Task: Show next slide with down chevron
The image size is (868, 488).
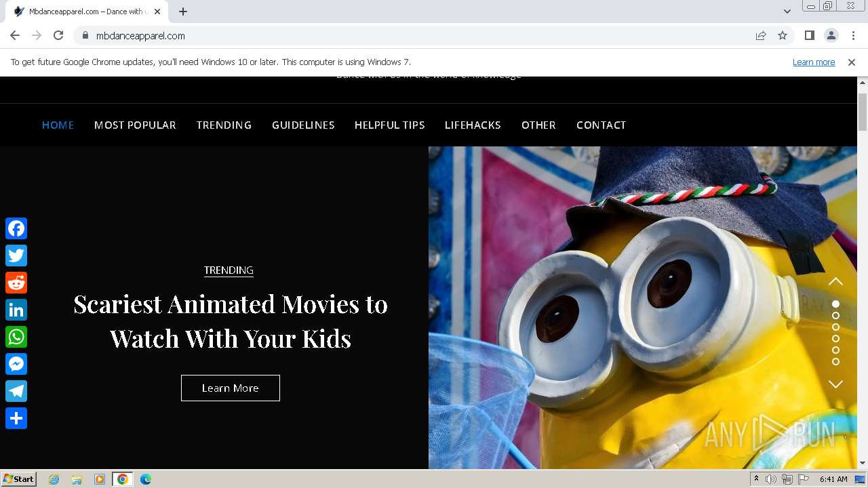Action: pos(835,384)
